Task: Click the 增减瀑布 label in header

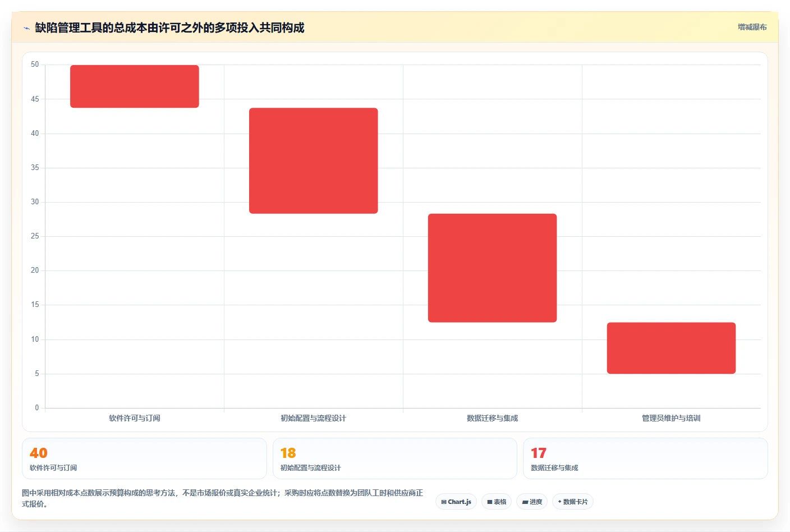Action: [x=752, y=27]
